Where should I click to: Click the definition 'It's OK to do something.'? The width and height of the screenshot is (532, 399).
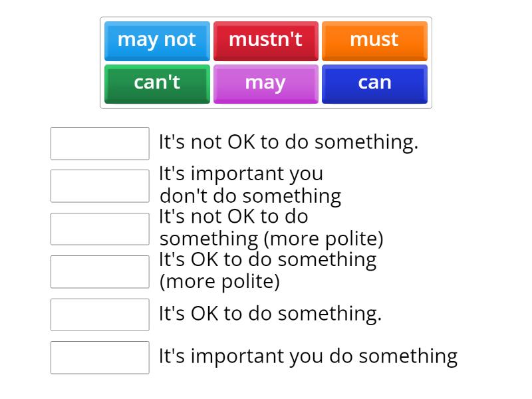click(270, 314)
